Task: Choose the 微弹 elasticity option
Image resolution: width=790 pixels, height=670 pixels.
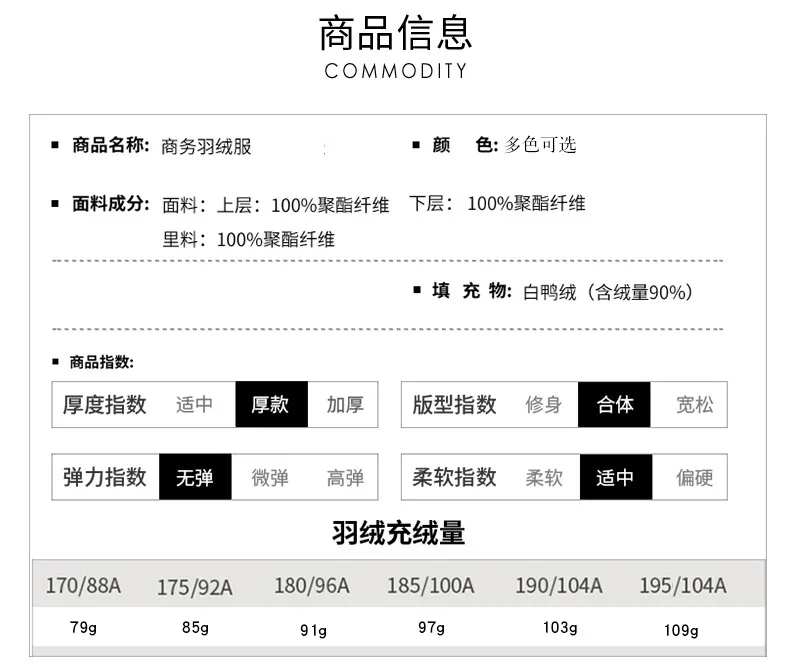Action: point(270,478)
